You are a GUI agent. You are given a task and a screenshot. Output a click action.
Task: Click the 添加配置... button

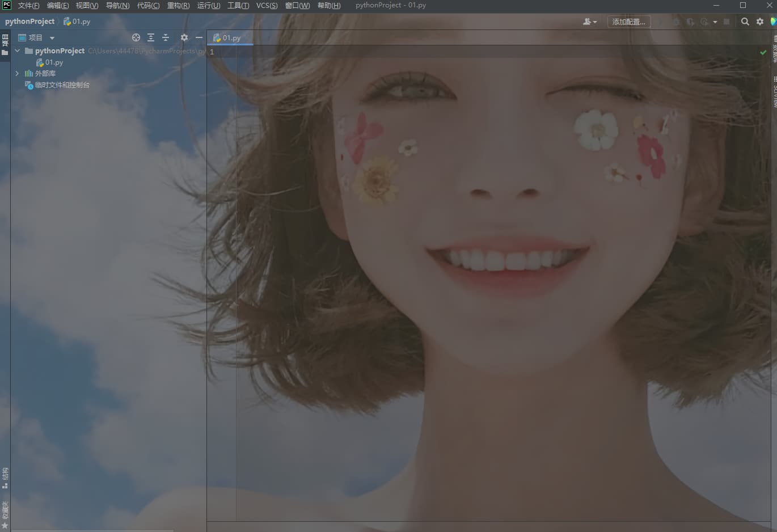coord(628,22)
